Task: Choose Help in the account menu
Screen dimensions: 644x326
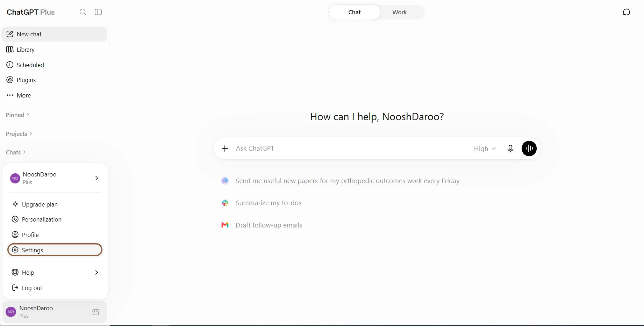Action: (x=55, y=273)
